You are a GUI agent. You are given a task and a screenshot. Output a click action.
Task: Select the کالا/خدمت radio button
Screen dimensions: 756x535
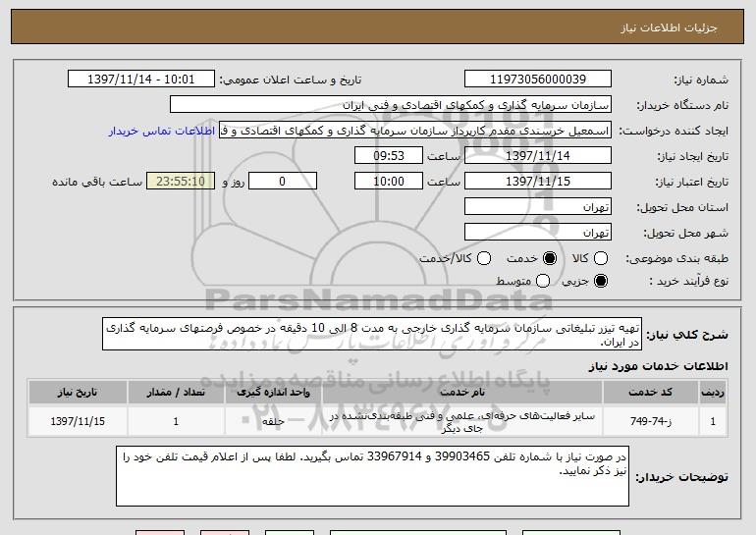pyautogui.click(x=484, y=258)
